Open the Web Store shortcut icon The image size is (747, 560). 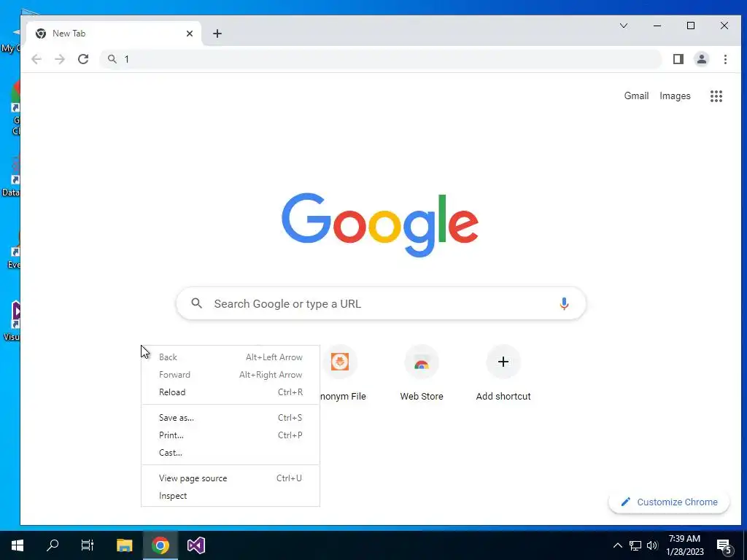[422, 362]
